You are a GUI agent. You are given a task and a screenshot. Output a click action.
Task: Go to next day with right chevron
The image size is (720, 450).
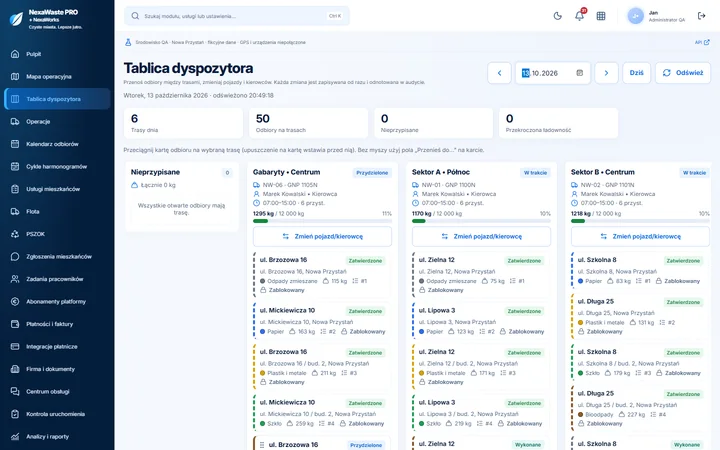(x=606, y=73)
